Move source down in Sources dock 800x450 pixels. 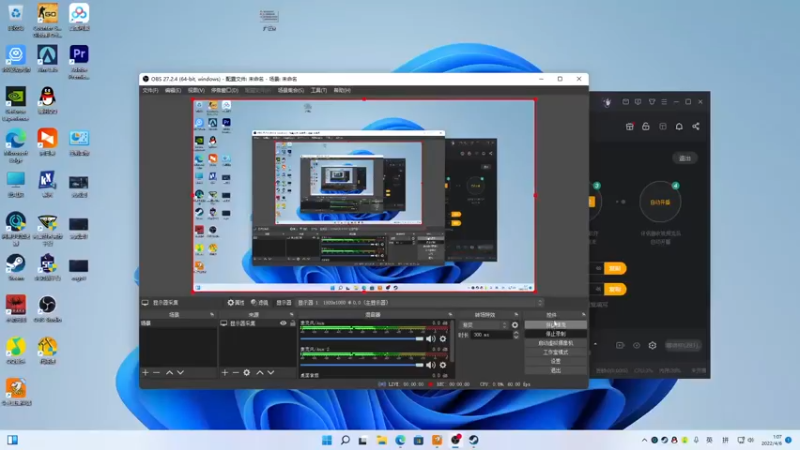point(271,372)
